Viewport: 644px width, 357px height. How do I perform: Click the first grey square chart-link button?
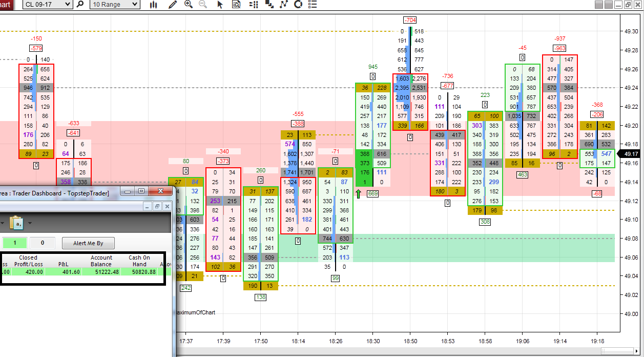pyautogui.click(x=599, y=4)
